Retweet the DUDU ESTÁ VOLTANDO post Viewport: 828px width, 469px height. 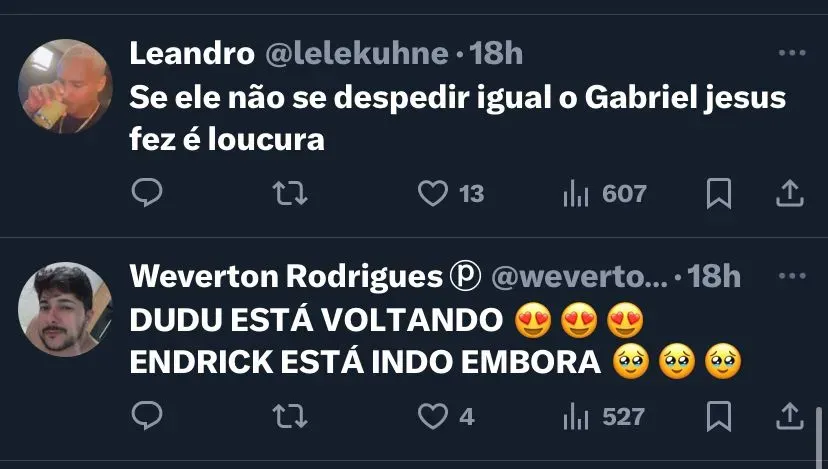tap(290, 416)
